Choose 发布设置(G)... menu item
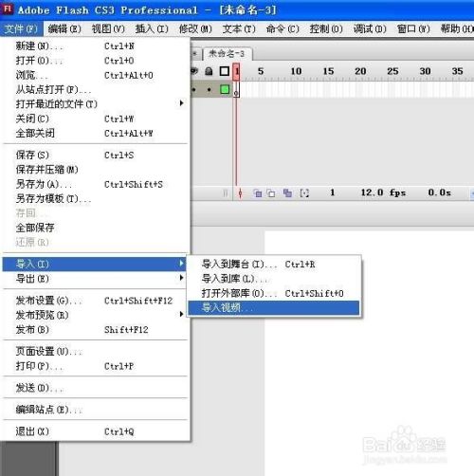 point(95,301)
